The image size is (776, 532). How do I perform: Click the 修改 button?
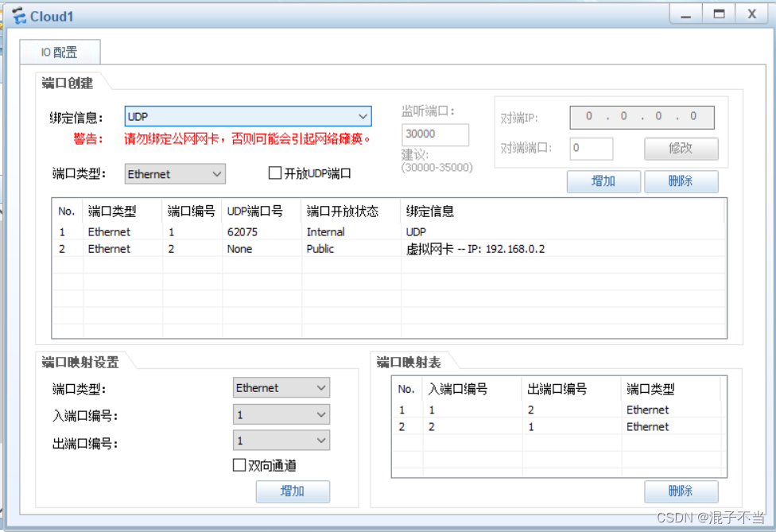[x=681, y=148]
